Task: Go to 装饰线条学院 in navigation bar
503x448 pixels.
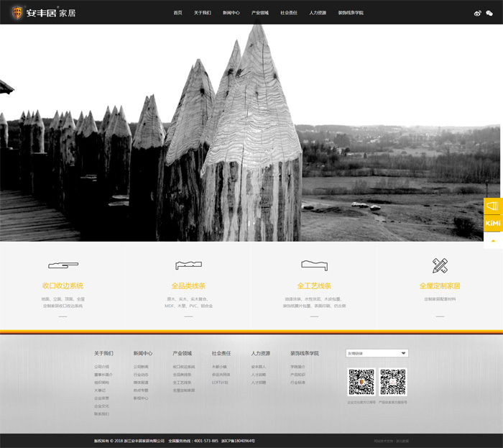Action: [x=351, y=13]
